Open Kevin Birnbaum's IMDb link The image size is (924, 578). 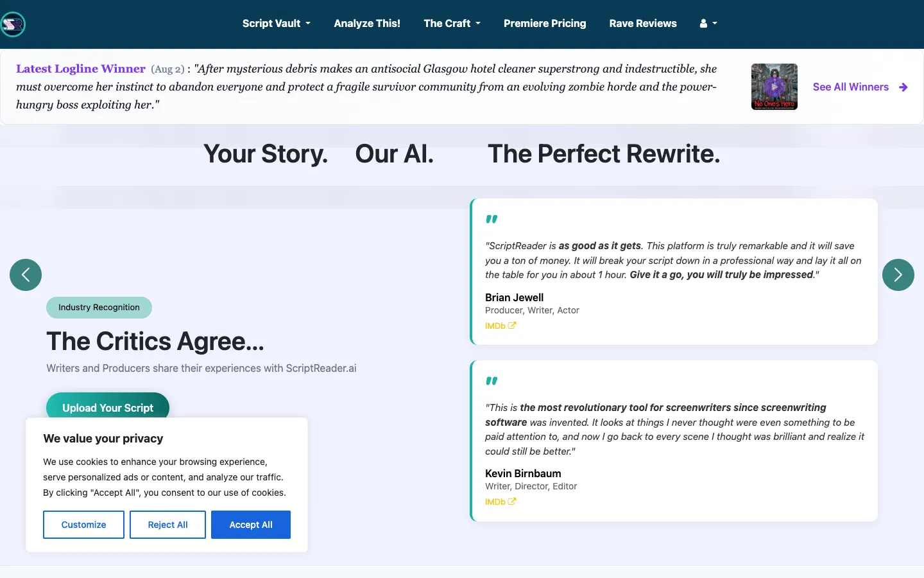pos(501,502)
